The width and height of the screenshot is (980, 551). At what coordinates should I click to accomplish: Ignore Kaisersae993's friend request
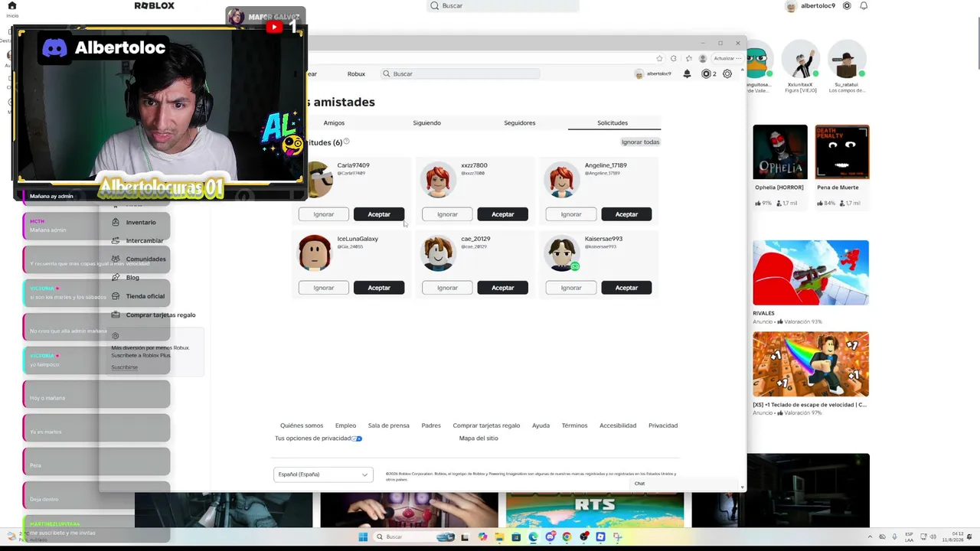click(571, 288)
